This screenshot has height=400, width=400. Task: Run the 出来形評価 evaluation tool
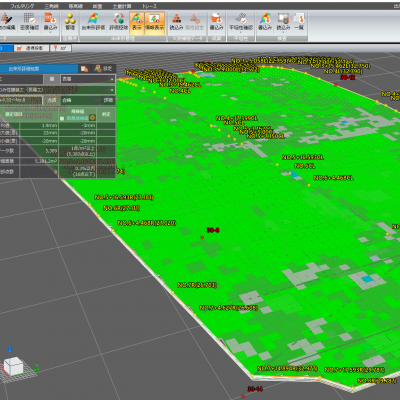pyautogui.click(x=93, y=22)
